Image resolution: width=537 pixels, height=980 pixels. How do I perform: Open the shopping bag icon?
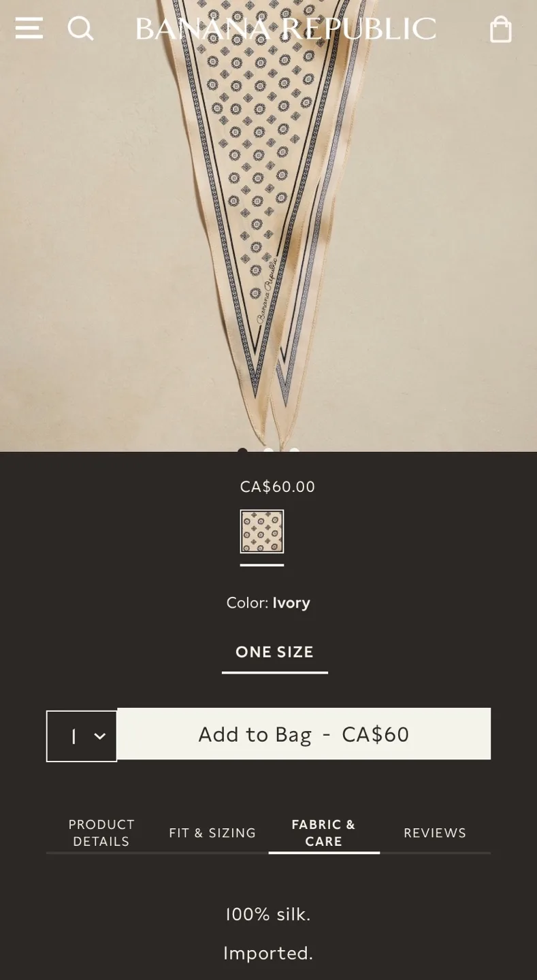click(x=500, y=29)
